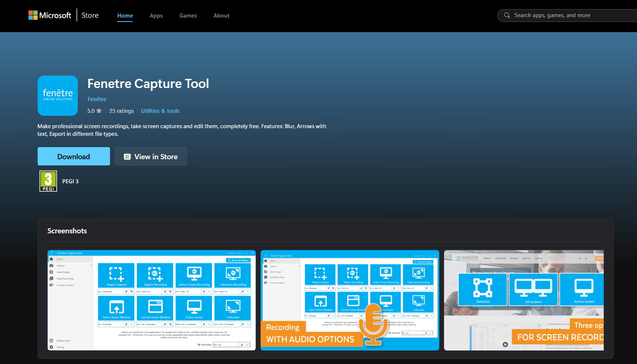The image size is (637, 364).
Task: Expand the Capture section chevron in the first screenshot
Action: point(91,265)
